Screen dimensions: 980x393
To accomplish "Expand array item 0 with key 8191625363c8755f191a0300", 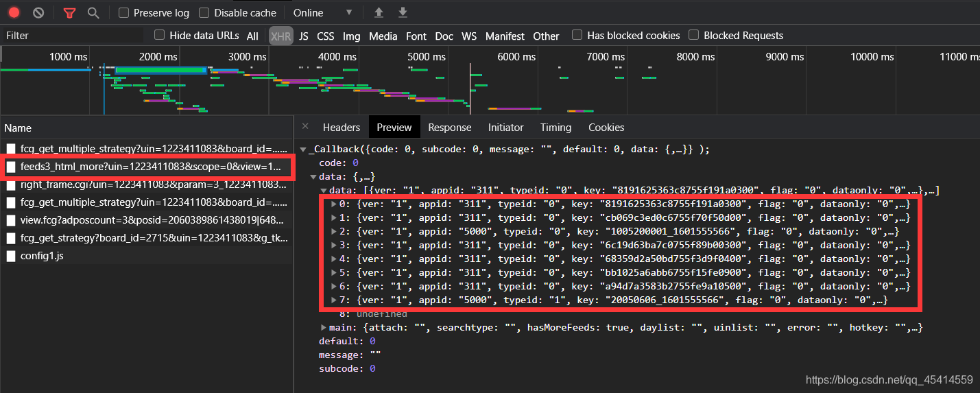I will (x=333, y=204).
